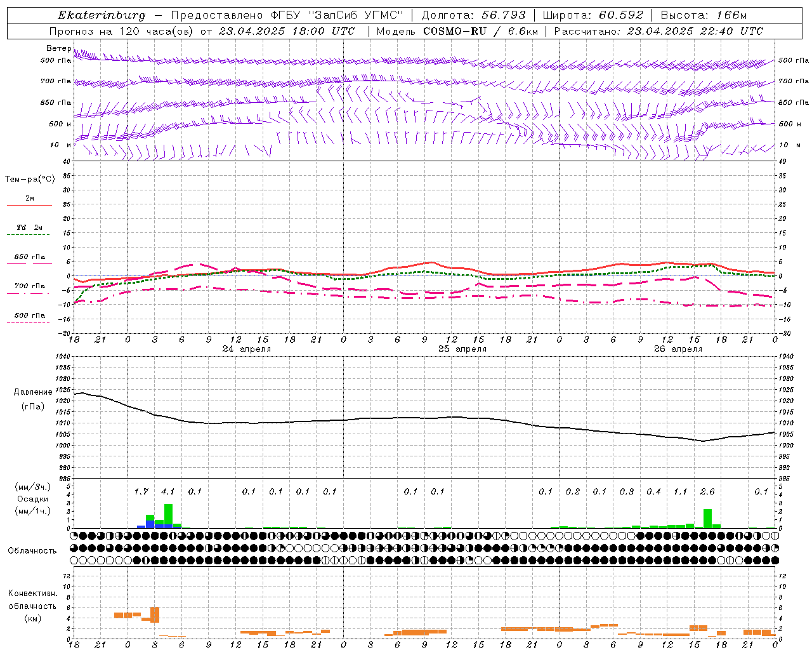This screenshot has height=650, width=812.
Task: Click the dash-dot line under the 500 гПа legend
Action: coord(29,323)
